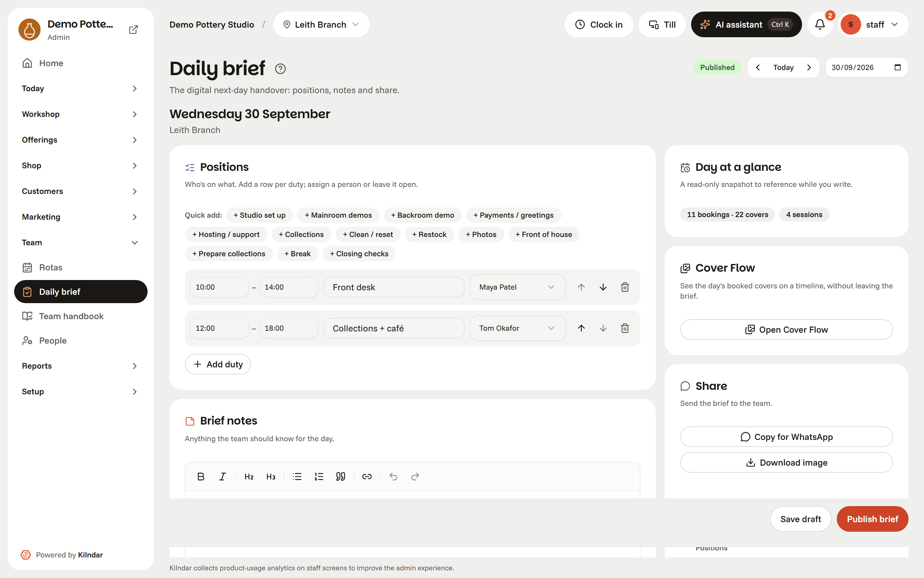Expand Workshop sidebar section
This screenshot has width=924, height=578.
pyautogui.click(x=80, y=114)
